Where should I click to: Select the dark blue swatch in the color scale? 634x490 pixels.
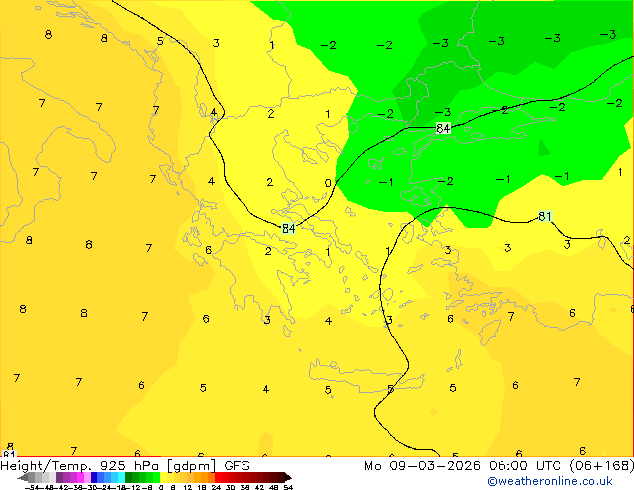pos(94,478)
